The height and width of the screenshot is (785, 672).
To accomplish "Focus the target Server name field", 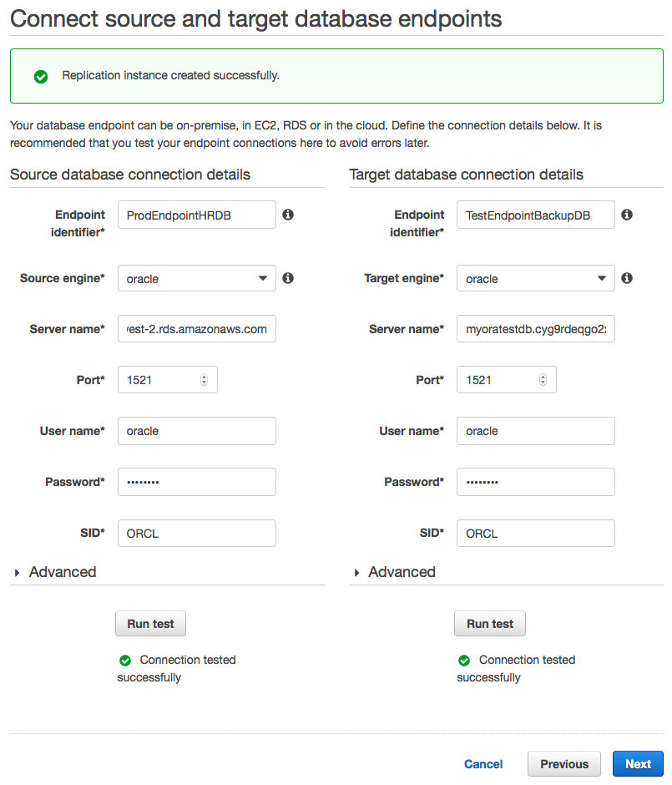I will [536, 329].
